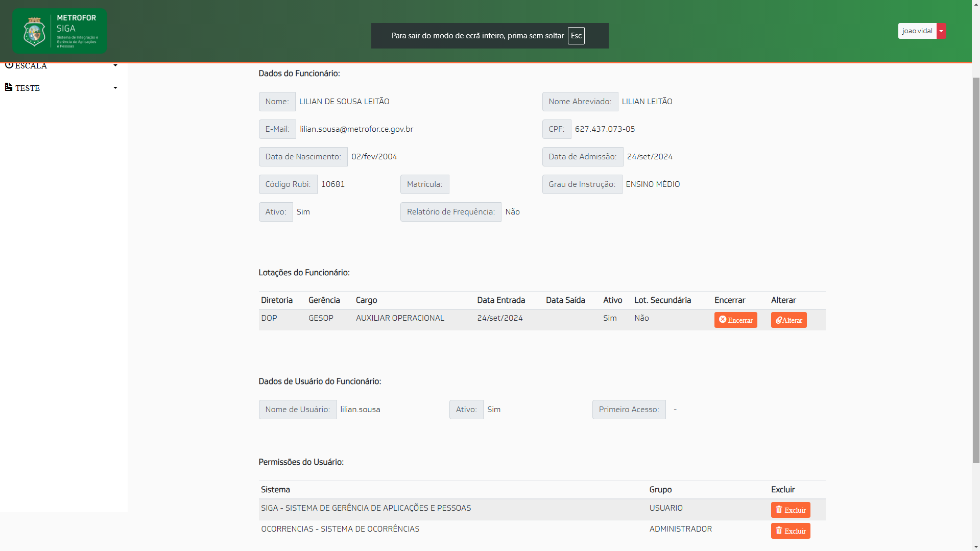This screenshot has width=980, height=551.
Task: Expand the ESCALA sidebar menu
Action: coord(61,65)
